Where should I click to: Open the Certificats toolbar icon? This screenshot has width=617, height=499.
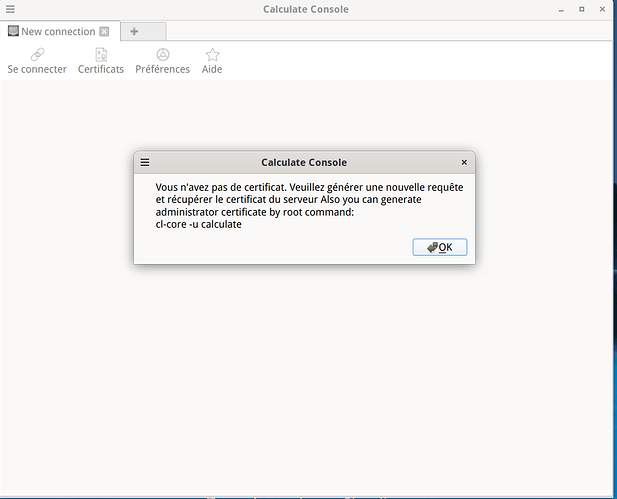pos(101,54)
